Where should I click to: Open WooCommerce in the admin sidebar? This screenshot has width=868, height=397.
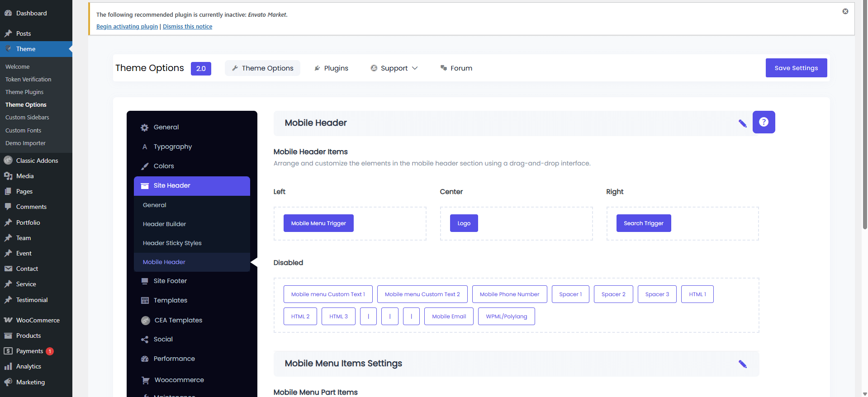[38, 320]
